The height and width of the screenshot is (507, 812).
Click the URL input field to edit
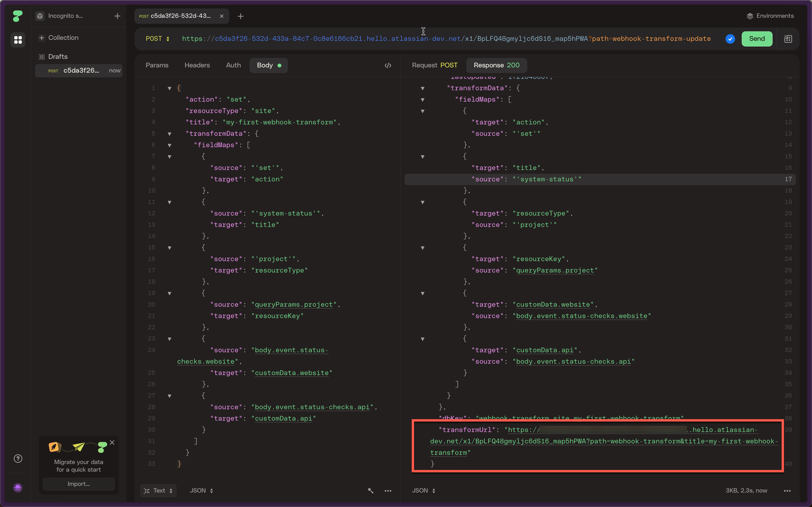(x=445, y=38)
